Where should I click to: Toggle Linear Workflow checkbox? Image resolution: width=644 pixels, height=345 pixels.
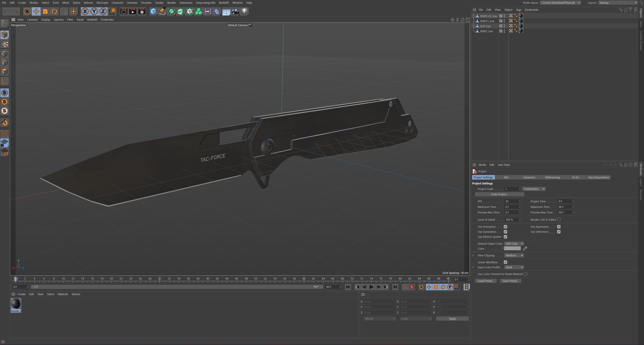click(505, 262)
